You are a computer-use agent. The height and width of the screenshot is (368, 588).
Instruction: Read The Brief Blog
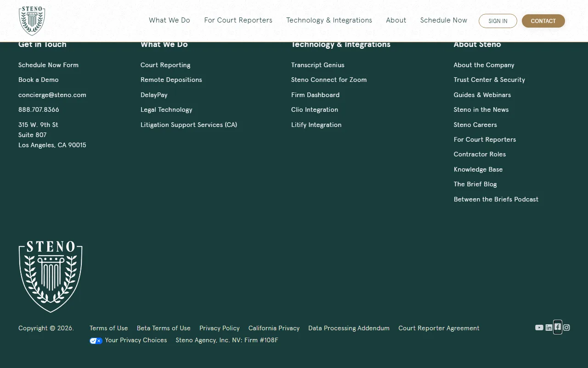pyautogui.click(x=475, y=184)
